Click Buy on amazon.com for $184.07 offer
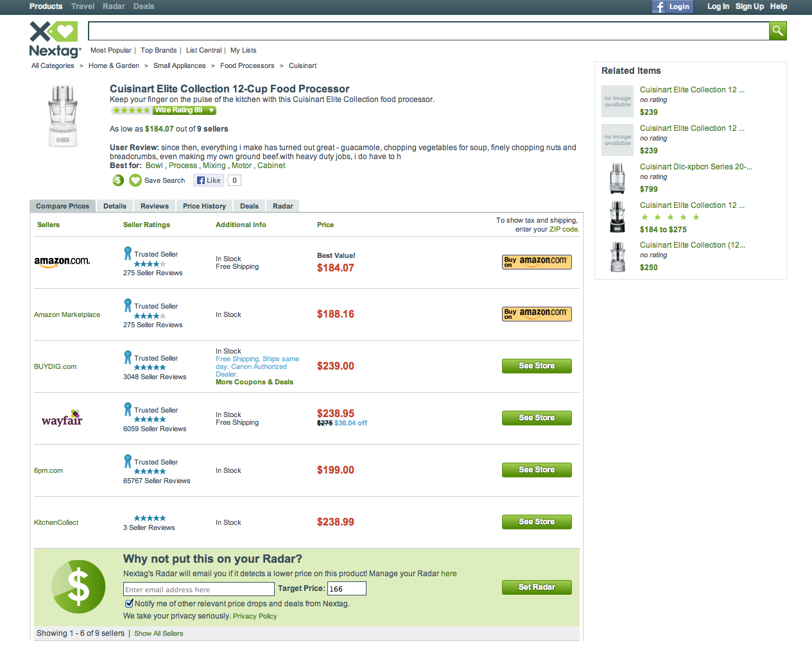The image size is (812, 650). [537, 262]
